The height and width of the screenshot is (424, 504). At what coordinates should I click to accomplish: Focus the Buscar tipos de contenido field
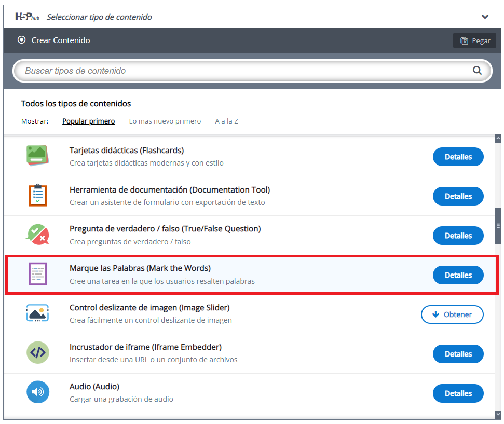[244, 71]
